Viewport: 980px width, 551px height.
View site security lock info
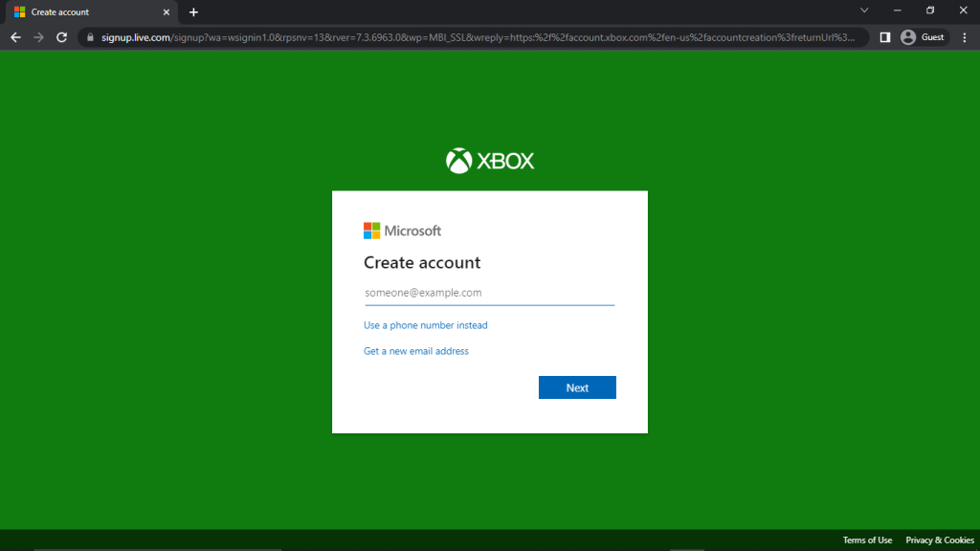(x=90, y=37)
